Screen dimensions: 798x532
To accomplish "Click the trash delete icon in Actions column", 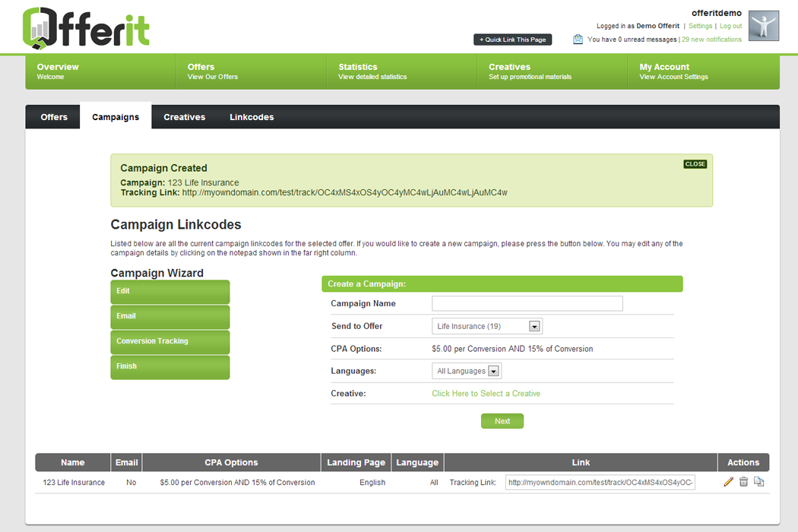I will pyautogui.click(x=743, y=482).
